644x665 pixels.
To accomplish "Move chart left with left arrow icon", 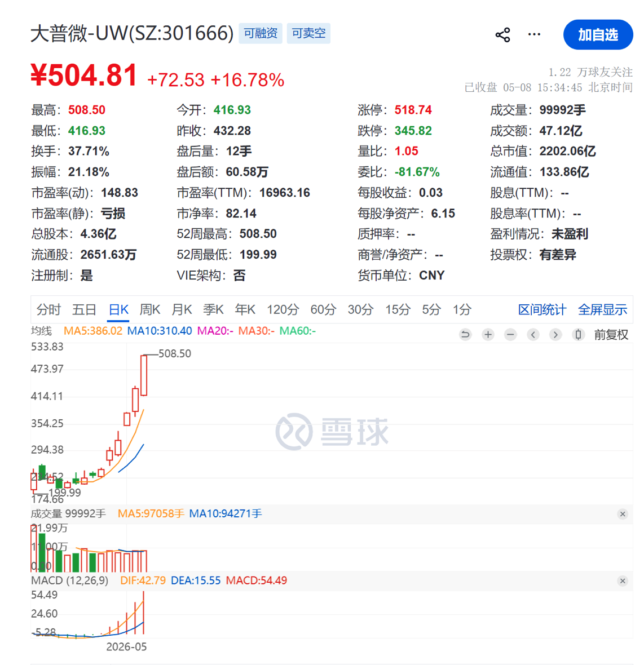I will tap(533, 335).
